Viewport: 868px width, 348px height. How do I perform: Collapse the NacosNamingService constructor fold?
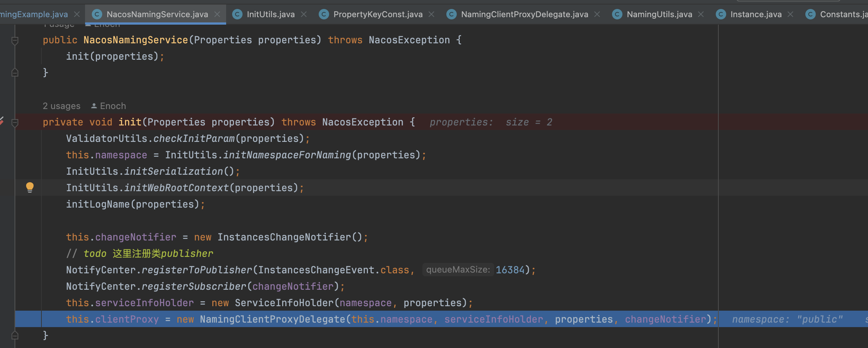[15, 40]
